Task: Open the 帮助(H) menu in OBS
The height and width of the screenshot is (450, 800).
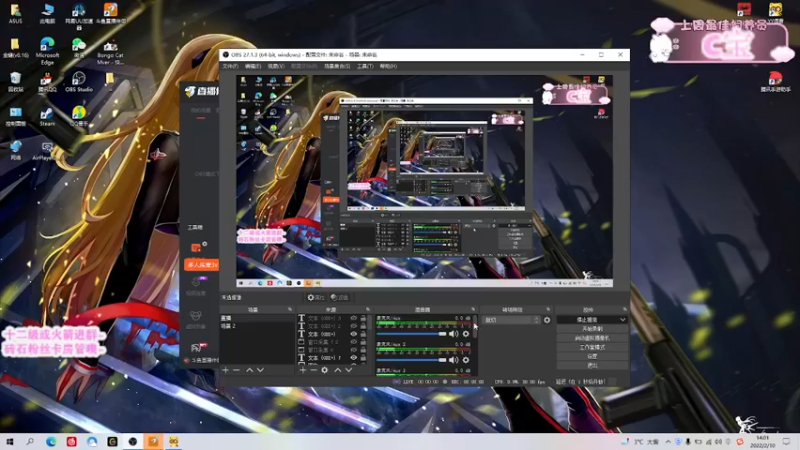Action: 388,66
